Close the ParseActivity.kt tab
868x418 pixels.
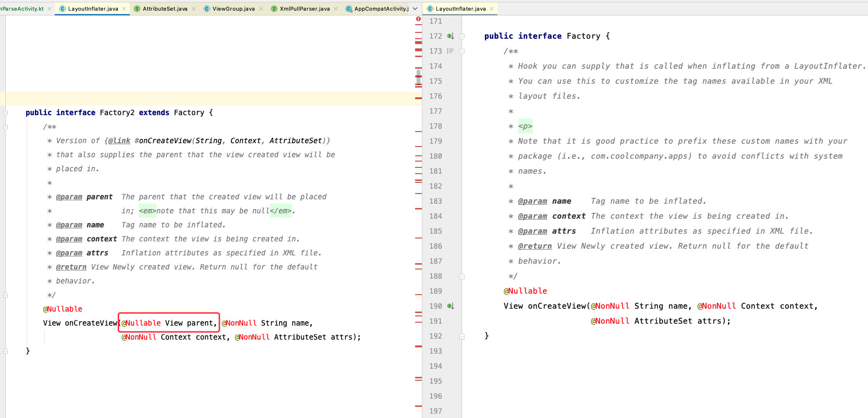pos(49,9)
